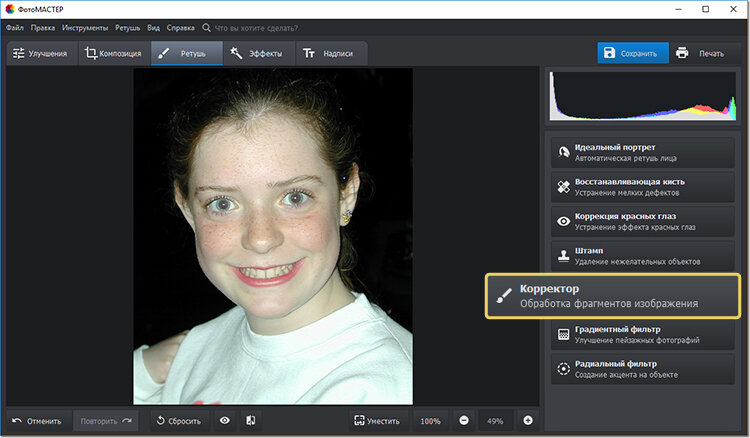750x438 pixels.
Task: Click the portrait photo on canvas
Action: tap(273, 236)
